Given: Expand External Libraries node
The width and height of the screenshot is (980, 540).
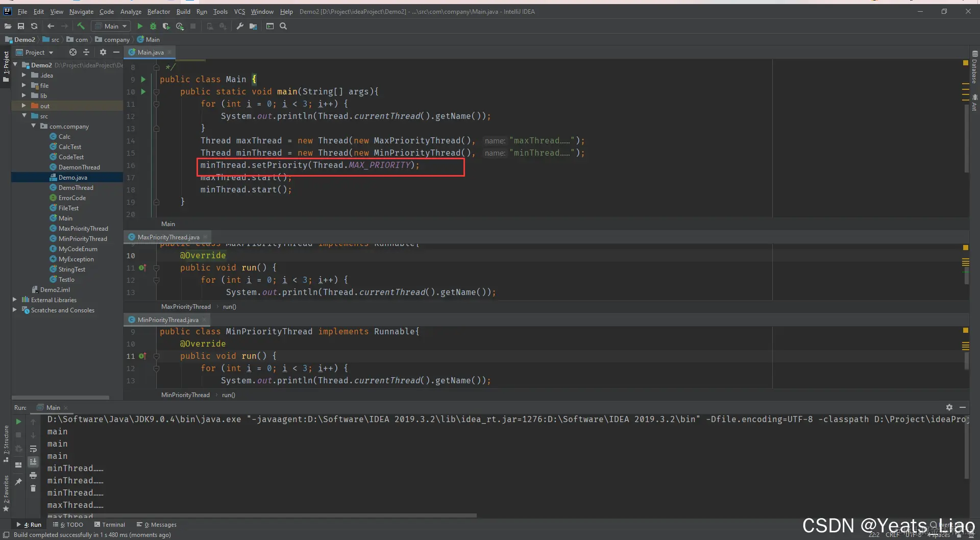Looking at the screenshot, I should tap(15, 300).
